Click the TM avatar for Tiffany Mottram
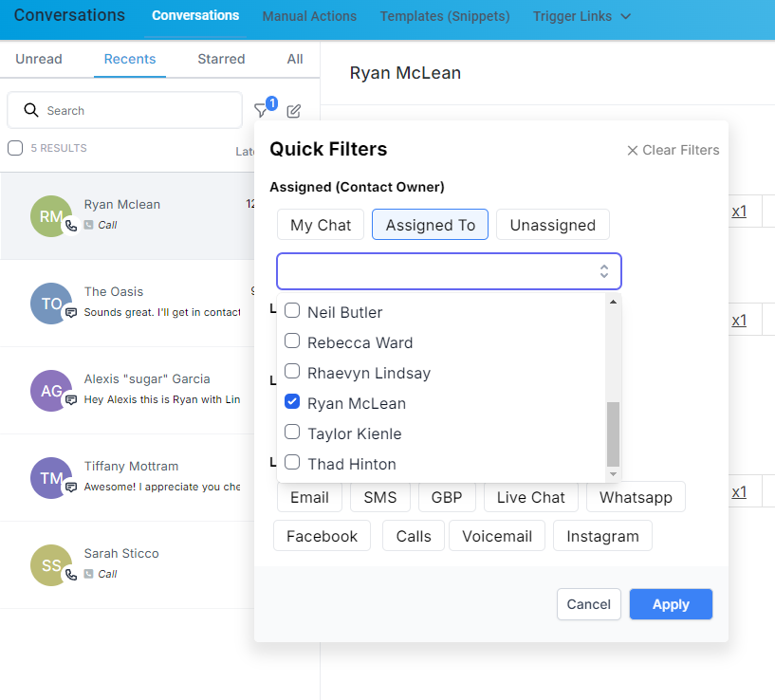 pyautogui.click(x=51, y=478)
